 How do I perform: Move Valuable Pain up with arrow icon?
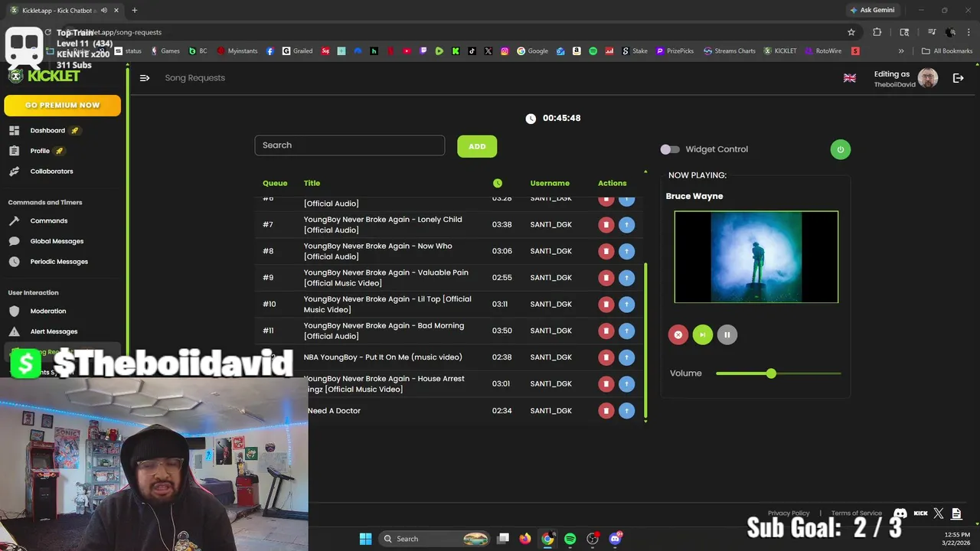pos(626,278)
